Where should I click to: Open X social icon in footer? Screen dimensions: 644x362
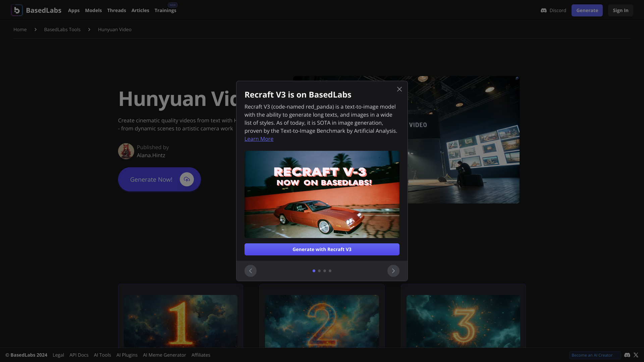(x=636, y=355)
